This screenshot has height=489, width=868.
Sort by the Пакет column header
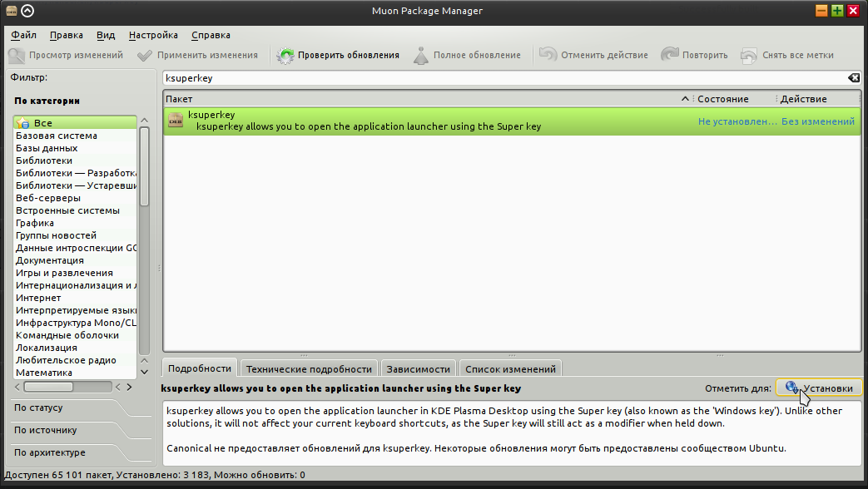click(427, 99)
